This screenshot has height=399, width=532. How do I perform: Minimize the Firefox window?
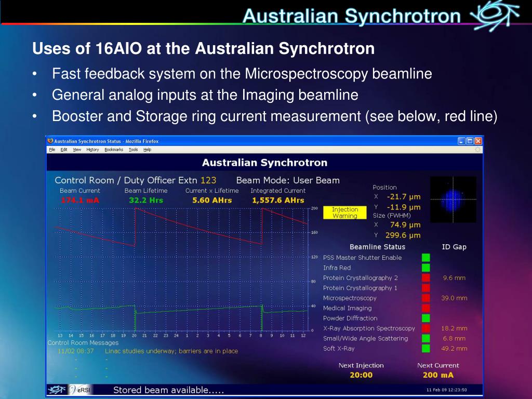pos(461,141)
